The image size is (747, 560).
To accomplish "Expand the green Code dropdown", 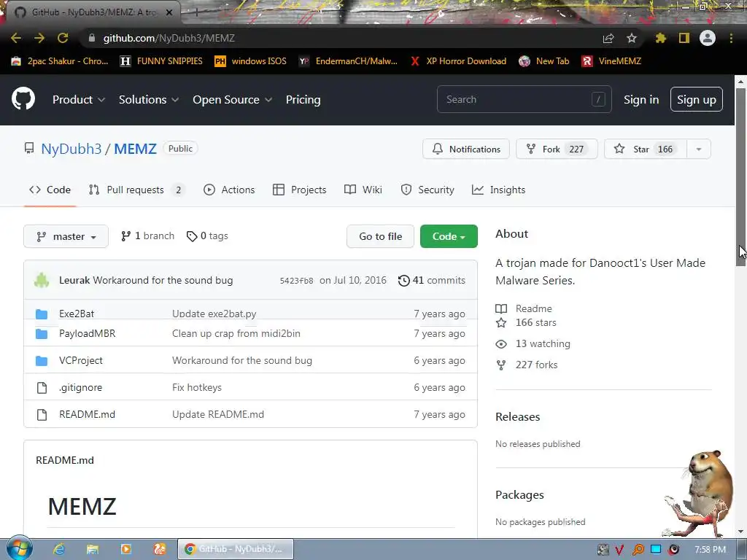I will tap(449, 236).
